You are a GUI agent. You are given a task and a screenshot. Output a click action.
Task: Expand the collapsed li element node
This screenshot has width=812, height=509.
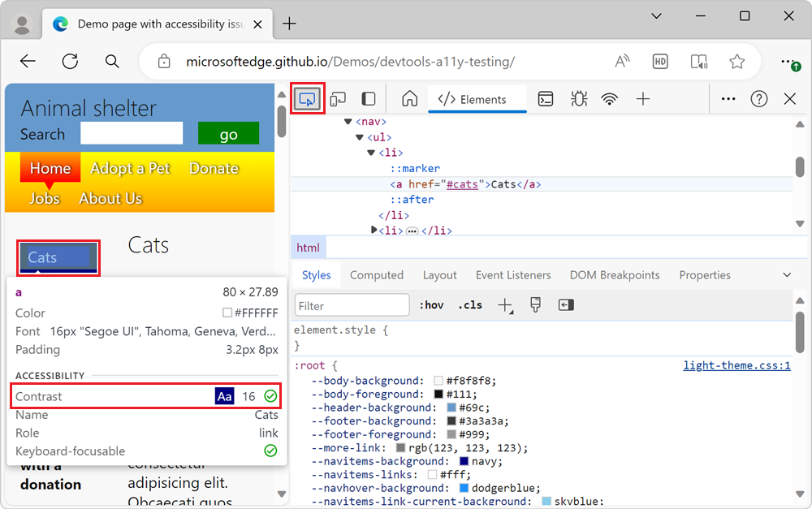(374, 230)
